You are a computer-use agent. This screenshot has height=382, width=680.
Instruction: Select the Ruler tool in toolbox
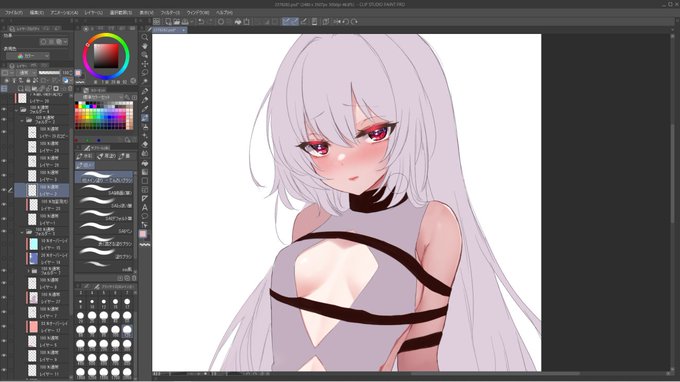[x=145, y=199]
